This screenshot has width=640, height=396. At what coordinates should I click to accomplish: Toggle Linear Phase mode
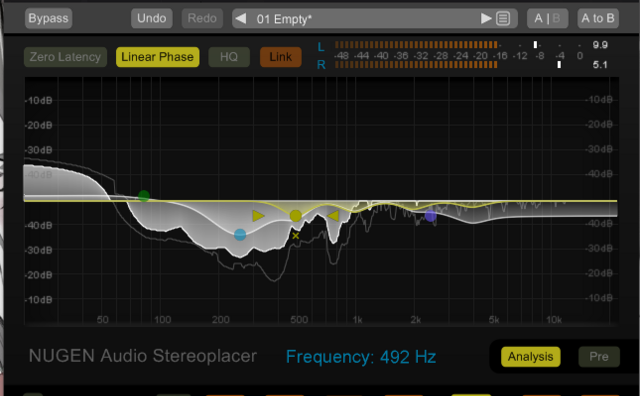tap(158, 57)
